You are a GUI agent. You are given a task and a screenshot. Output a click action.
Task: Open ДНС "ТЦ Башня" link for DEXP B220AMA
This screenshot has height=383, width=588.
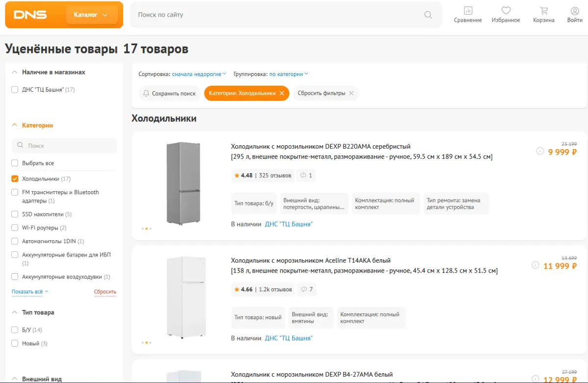289,224
